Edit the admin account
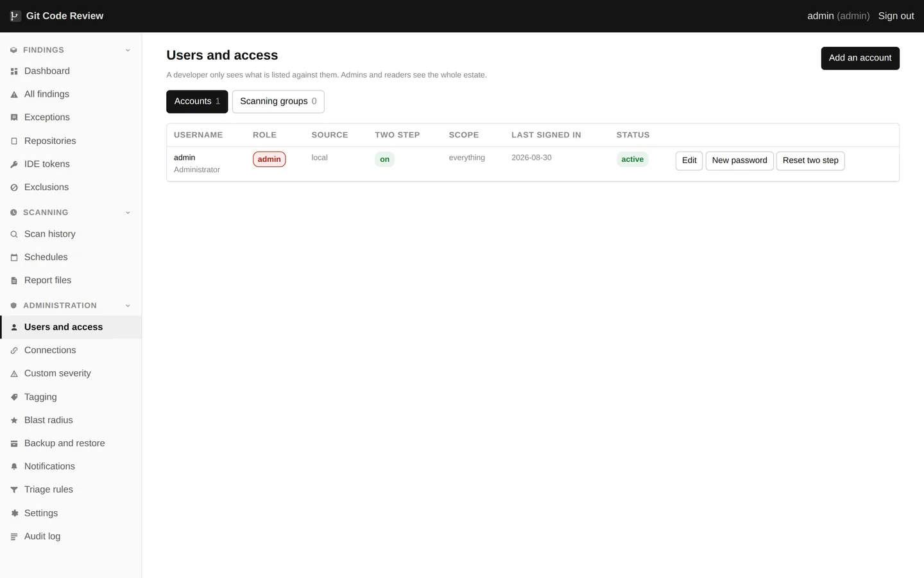Image resolution: width=924 pixels, height=578 pixels. point(689,161)
